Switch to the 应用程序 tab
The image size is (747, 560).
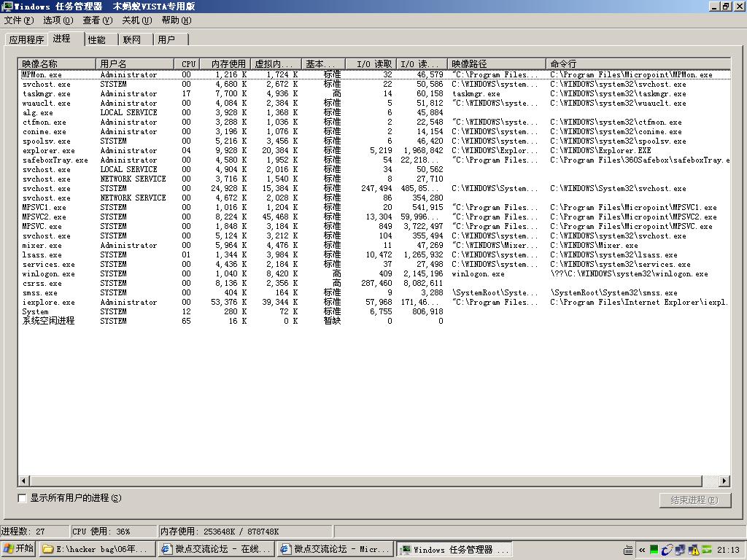click(x=27, y=40)
